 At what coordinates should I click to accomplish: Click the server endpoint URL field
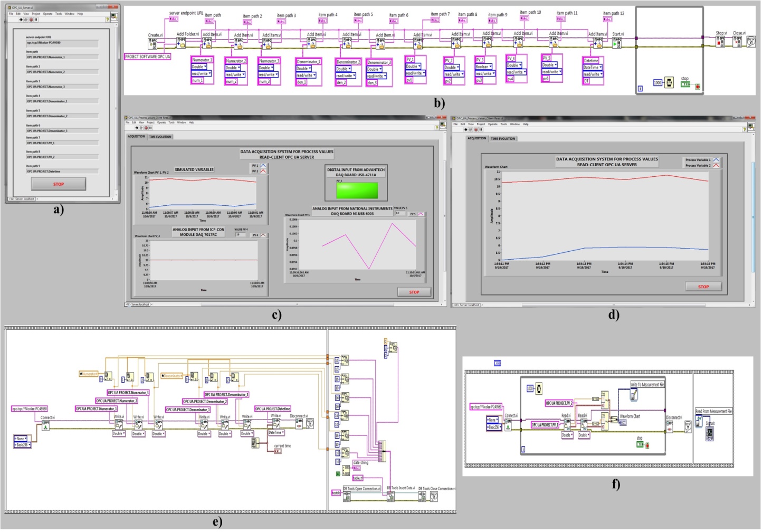(62, 43)
